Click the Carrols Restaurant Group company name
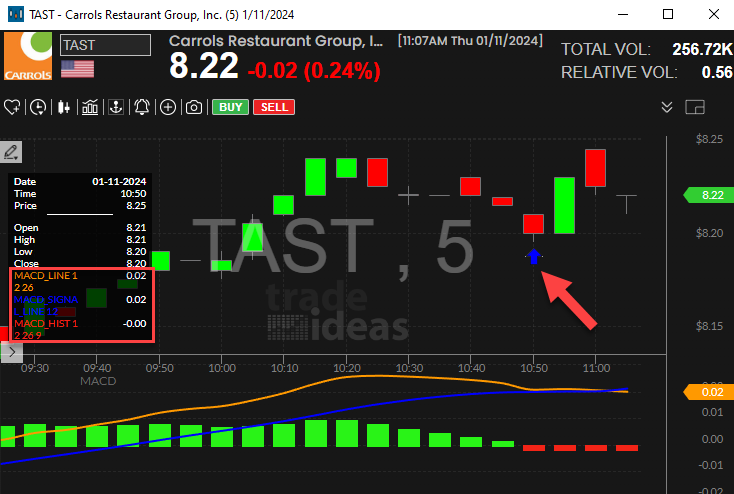Viewport: 734px width, 494px height. 276,41
